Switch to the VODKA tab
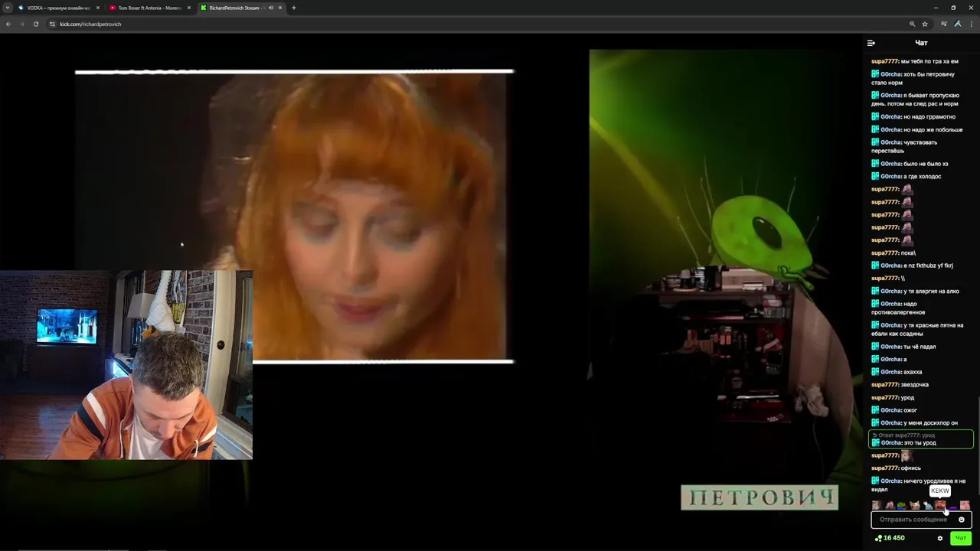 [x=58, y=8]
